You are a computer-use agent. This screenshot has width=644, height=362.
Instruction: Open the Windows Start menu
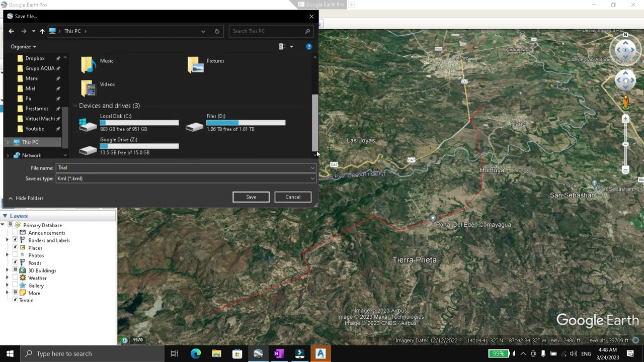pos(10,353)
